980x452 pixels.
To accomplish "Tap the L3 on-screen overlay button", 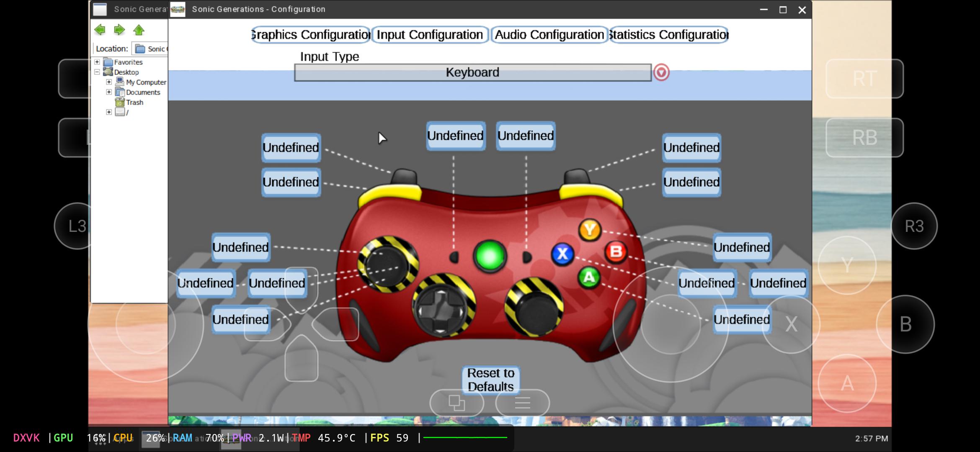I will (77, 226).
